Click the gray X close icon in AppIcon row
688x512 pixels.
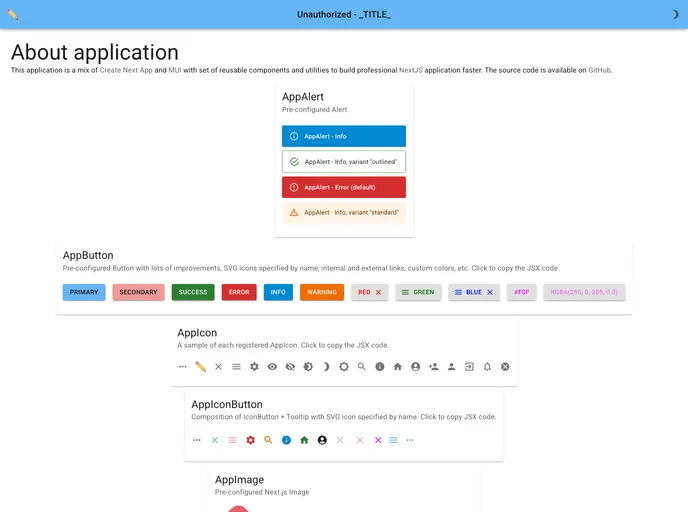[219, 366]
